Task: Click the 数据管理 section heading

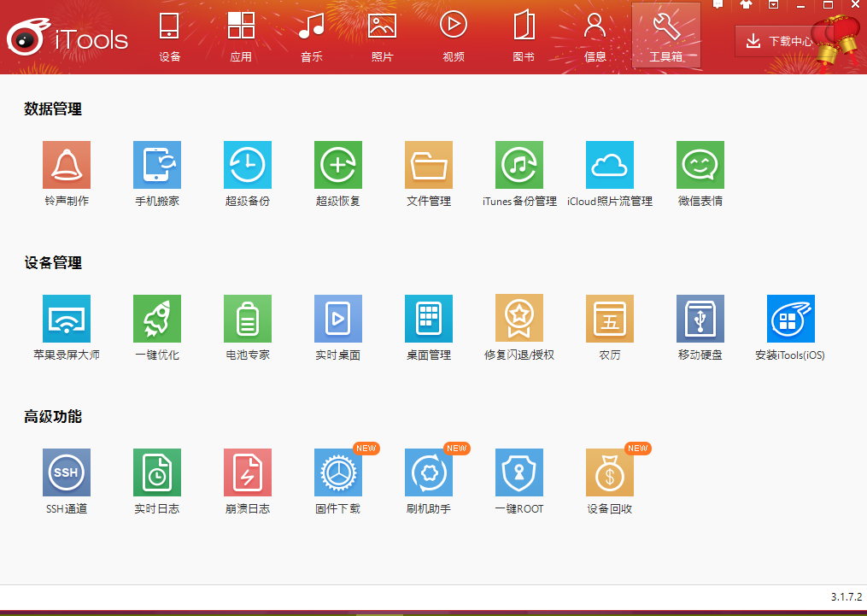Action: click(53, 109)
